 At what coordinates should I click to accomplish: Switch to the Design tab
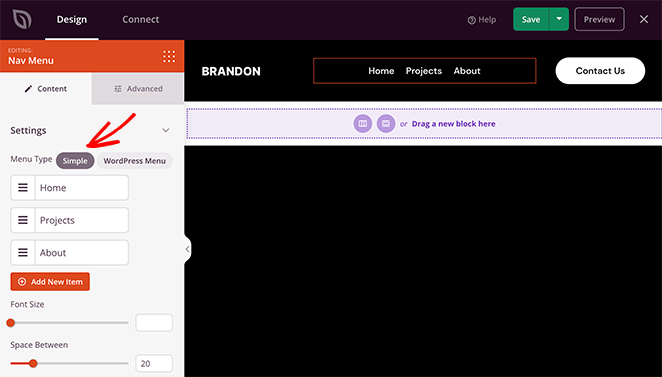click(72, 19)
